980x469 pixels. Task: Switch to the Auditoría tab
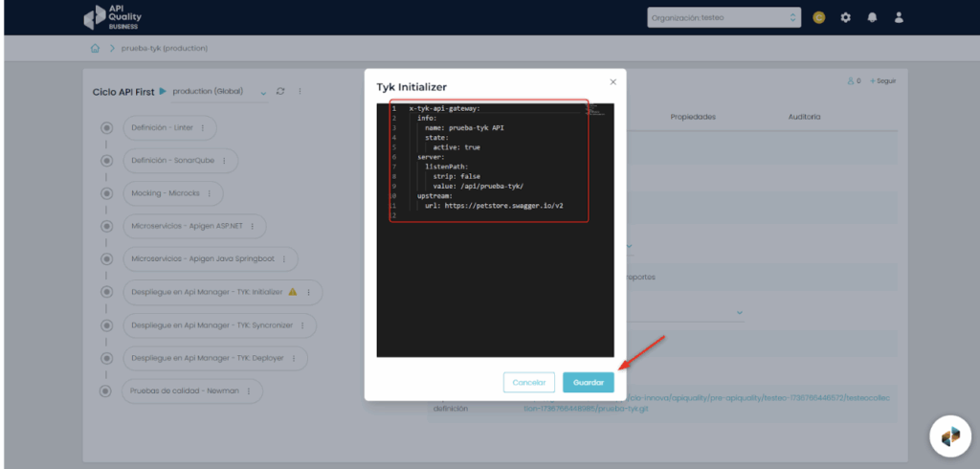[804, 117]
